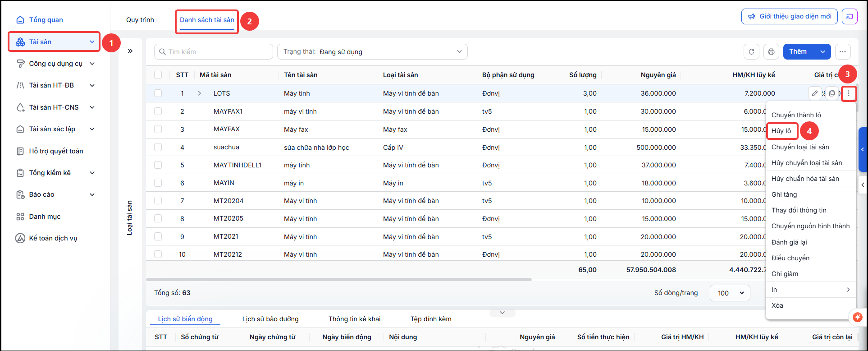This screenshot has width=868, height=351.
Task: Tick the checkbox for MAYIN row
Action: click(158, 183)
